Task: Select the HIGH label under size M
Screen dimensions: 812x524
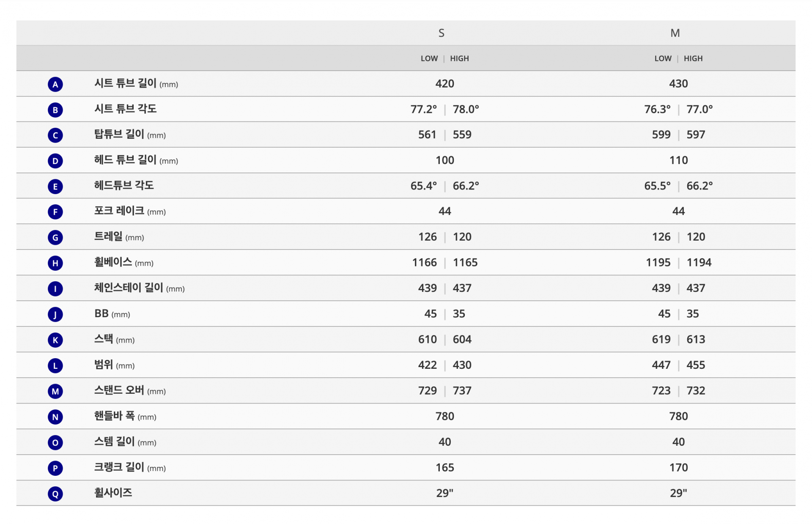Action: point(693,58)
